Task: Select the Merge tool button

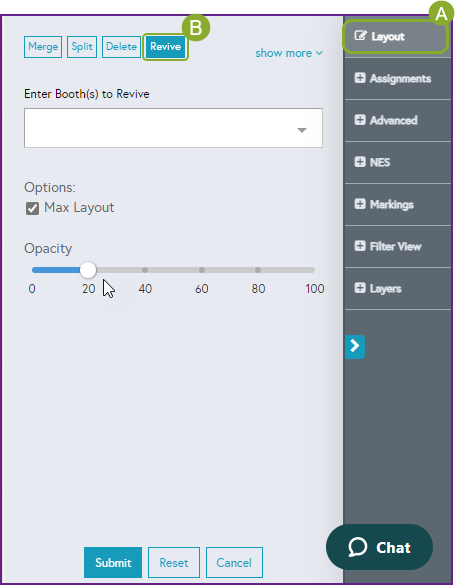Action: [x=43, y=47]
